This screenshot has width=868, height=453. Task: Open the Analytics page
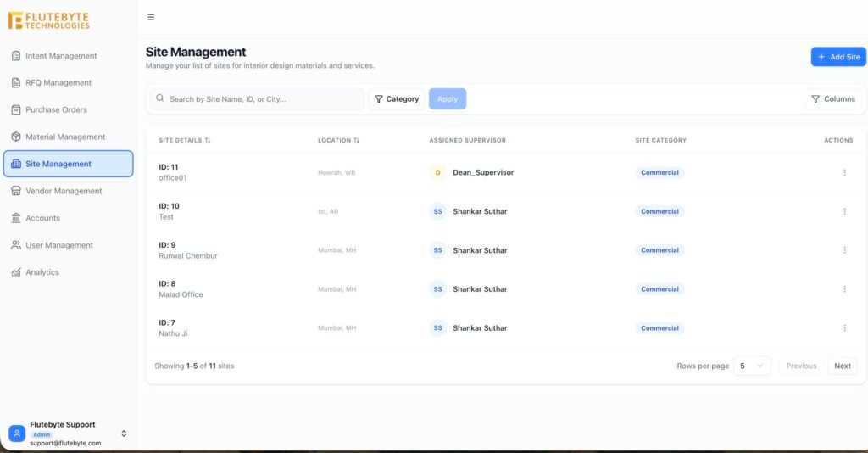coord(68,272)
